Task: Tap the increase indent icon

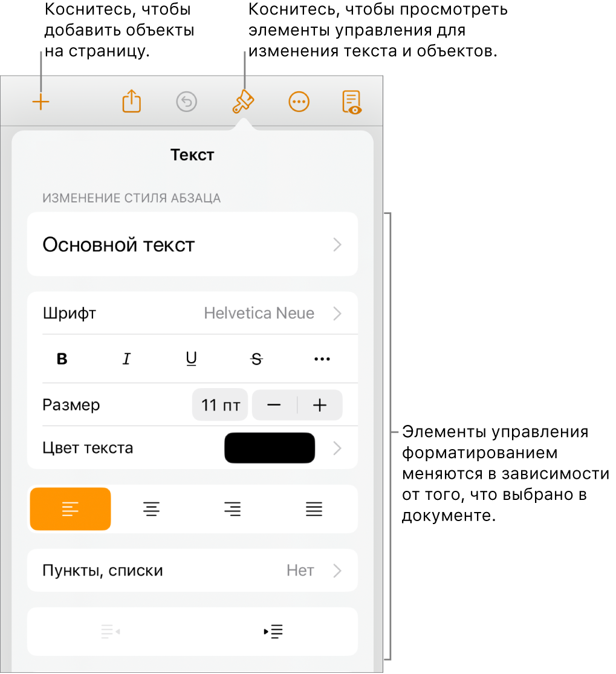Action: point(273,632)
